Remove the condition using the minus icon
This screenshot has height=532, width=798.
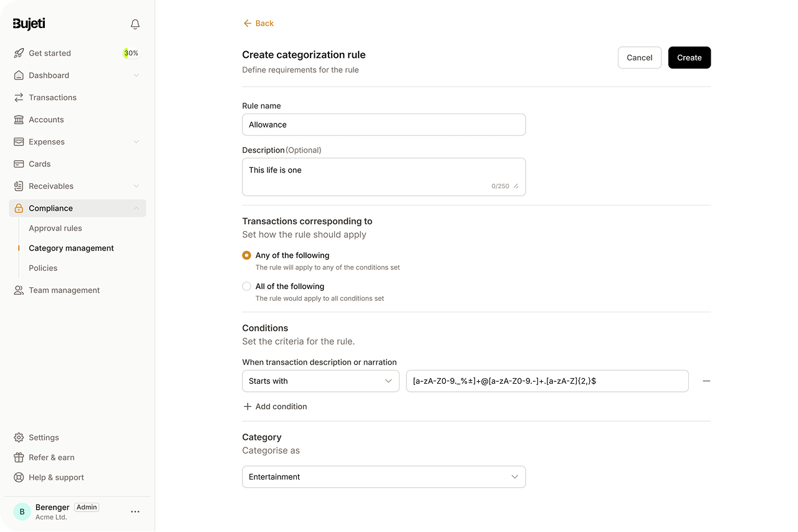[706, 381]
